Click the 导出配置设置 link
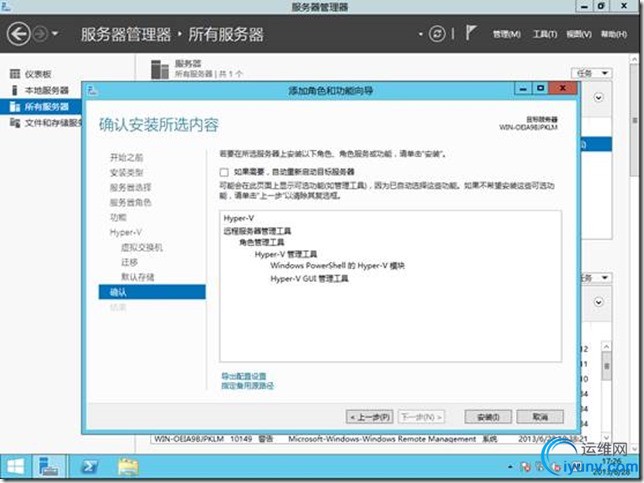This screenshot has width=644, height=483. [x=244, y=376]
